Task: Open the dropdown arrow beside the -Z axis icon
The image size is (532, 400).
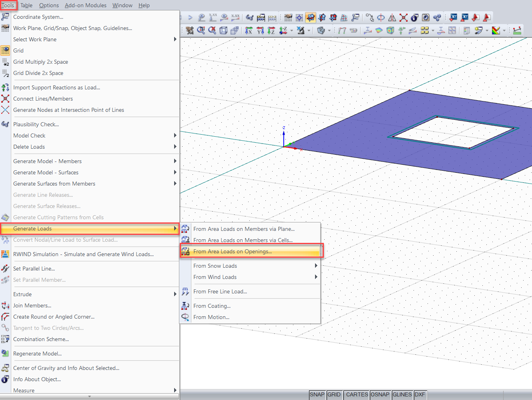Action: click(292, 30)
